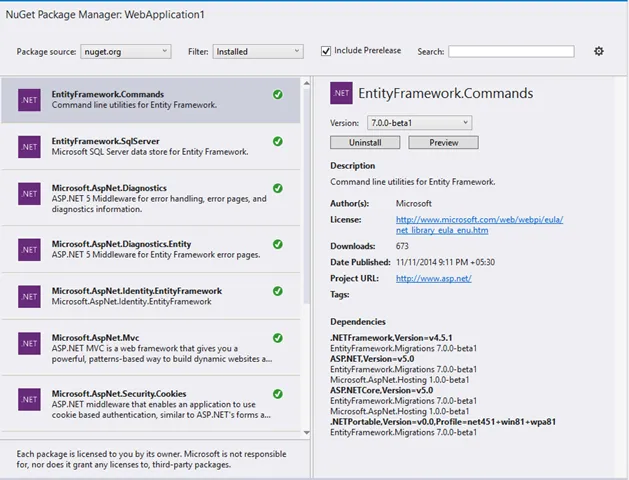The height and width of the screenshot is (480, 629).
Task: Uncheck the Include Prerelease checkbox
Action: (x=326, y=51)
